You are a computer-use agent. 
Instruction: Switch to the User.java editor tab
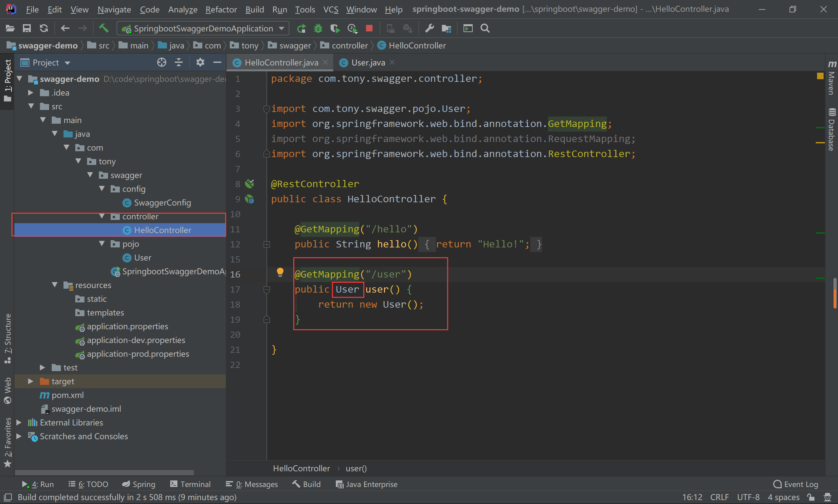(x=368, y=63)
